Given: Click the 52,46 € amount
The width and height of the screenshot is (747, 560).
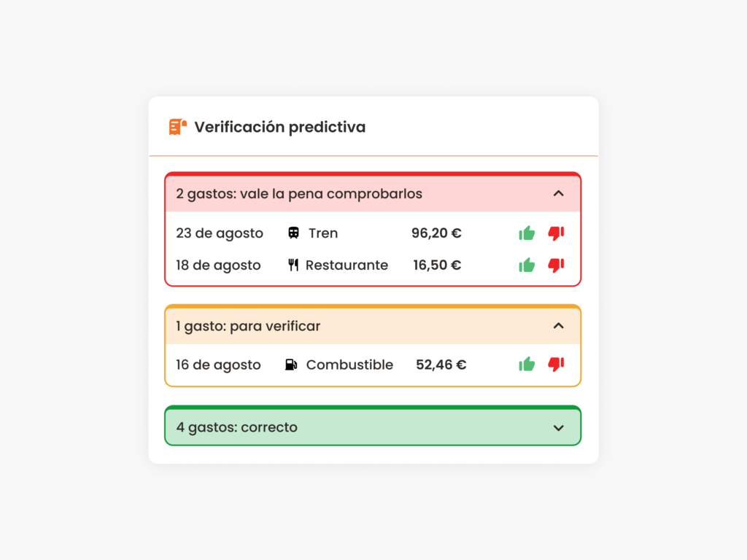Looking at the screenshot, I should click(x=441, y=365).
